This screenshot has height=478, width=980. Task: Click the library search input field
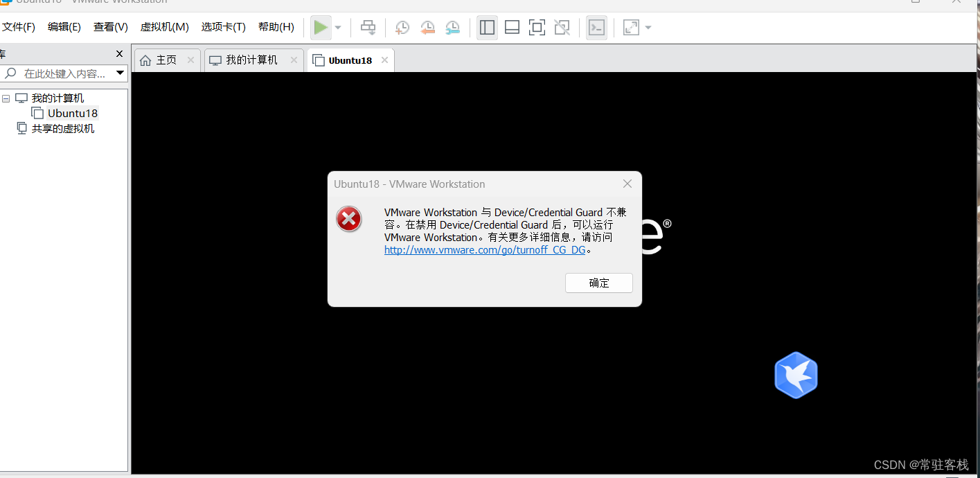tap(64, 73)
